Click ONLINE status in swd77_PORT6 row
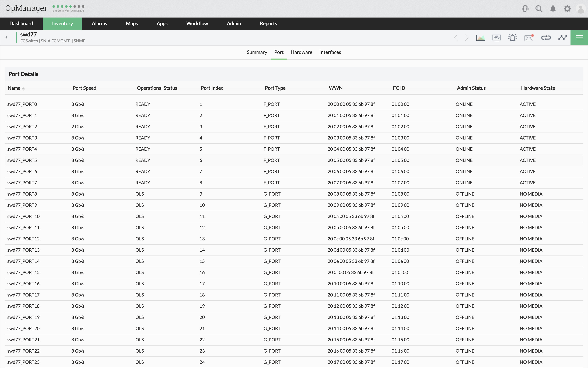Viewport: 588px width, 368px height. [x=464, y=171]
